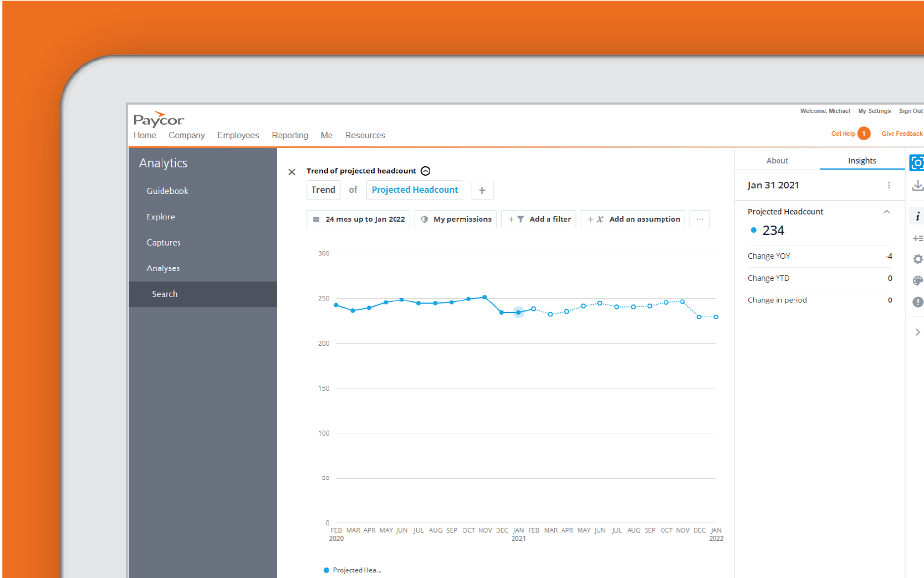The width and height of the screenshot is (924, 578).
Task: Select Search in Analytics sidebar
Action: coord(203,294)
